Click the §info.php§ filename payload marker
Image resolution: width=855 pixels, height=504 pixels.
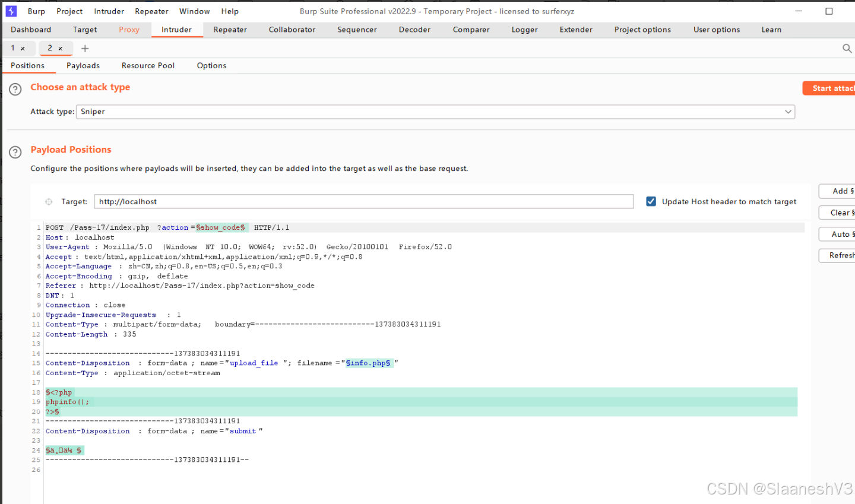pyautogui.click(x=368, y=363)
